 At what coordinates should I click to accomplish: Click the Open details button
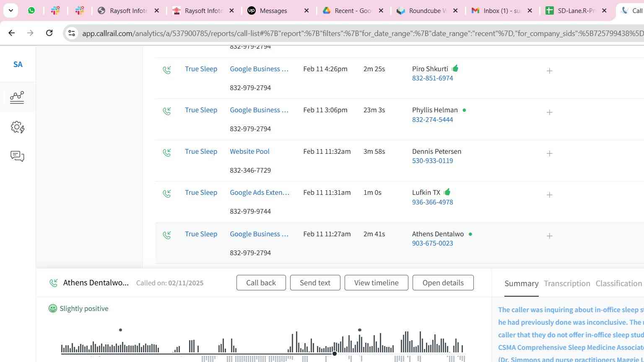point(443,283)
